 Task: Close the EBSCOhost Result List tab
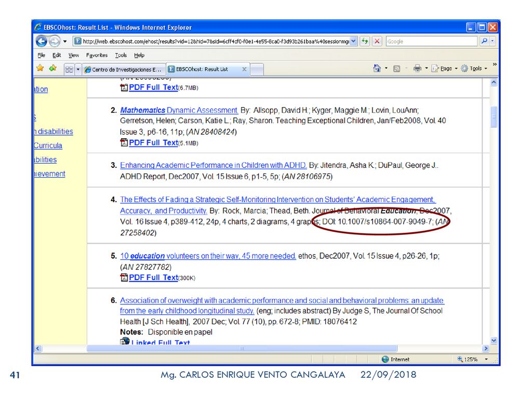click(244, 69)
